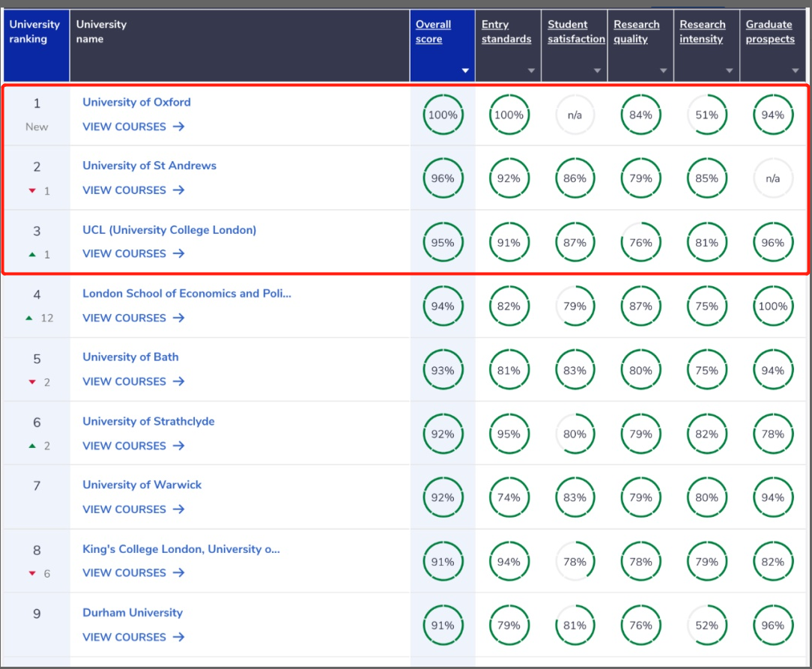Sort by Graduate prospects header link
This screenshot has height=669, width=812.
pyautogui.click(x=770, y=31)
